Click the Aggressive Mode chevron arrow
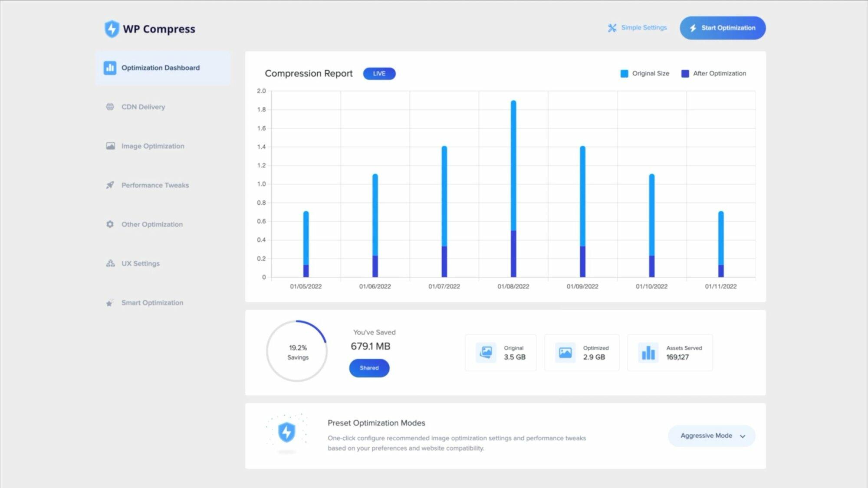Screen dimensions: 868x488 click(743, 436)
